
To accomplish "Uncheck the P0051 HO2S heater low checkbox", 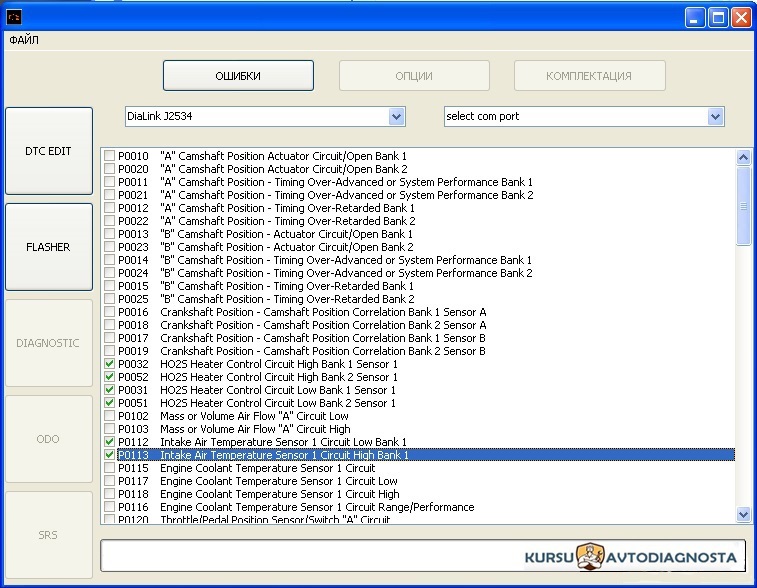I will 110,403.
